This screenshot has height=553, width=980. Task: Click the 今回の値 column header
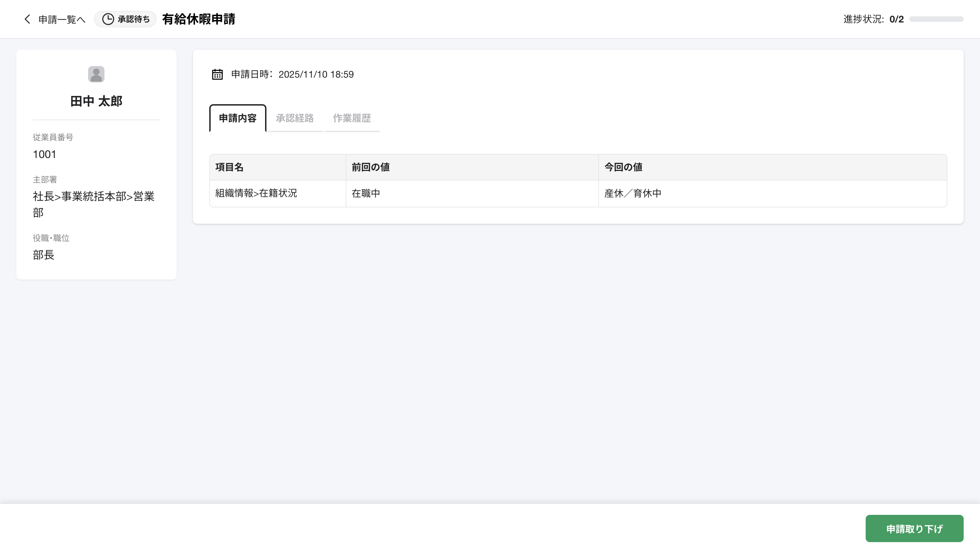coord(623,167)
